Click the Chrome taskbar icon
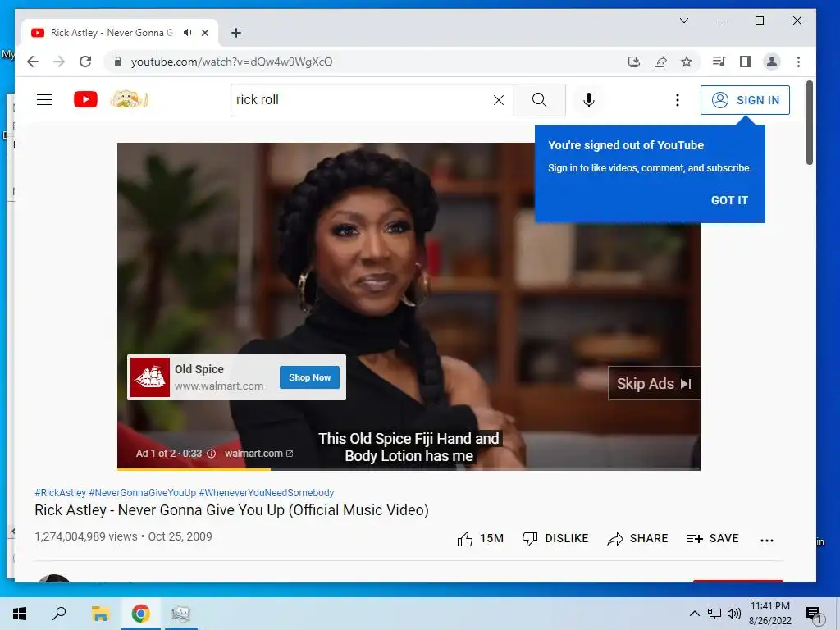Screen dimensions: 840x630 tap(140, 614)
